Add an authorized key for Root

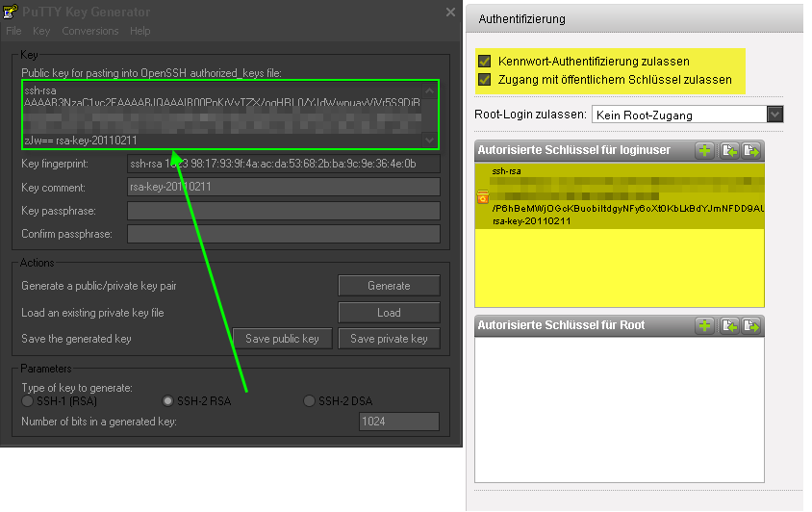(x=704, y=326)
